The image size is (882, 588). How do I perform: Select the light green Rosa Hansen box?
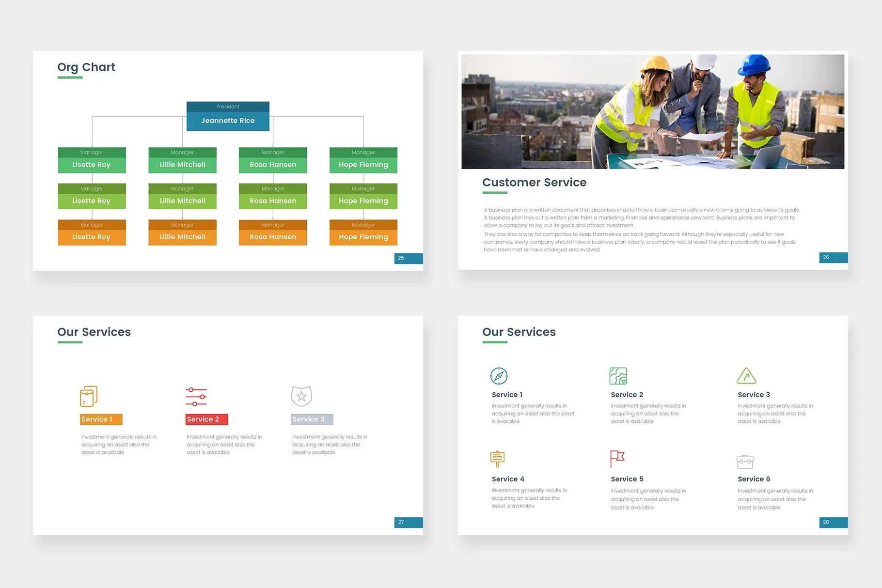click(x=273, y=196)
